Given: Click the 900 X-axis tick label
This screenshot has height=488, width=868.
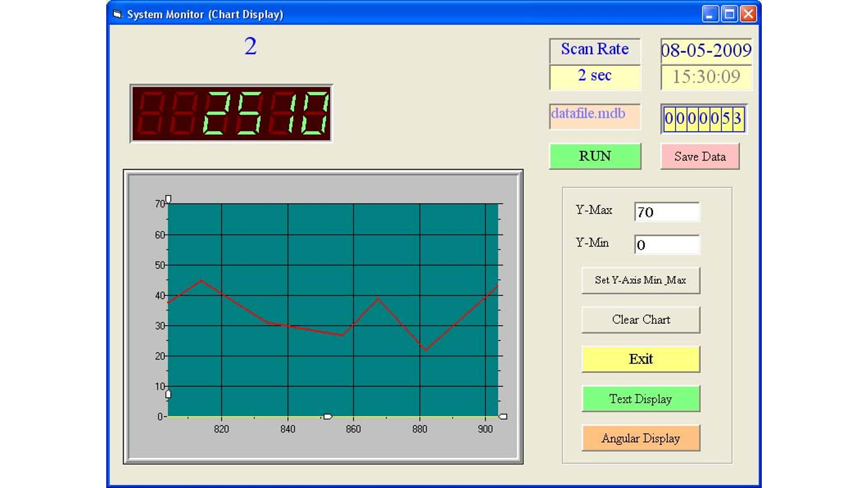Looking at the screenshot, I should click(486, 429).
